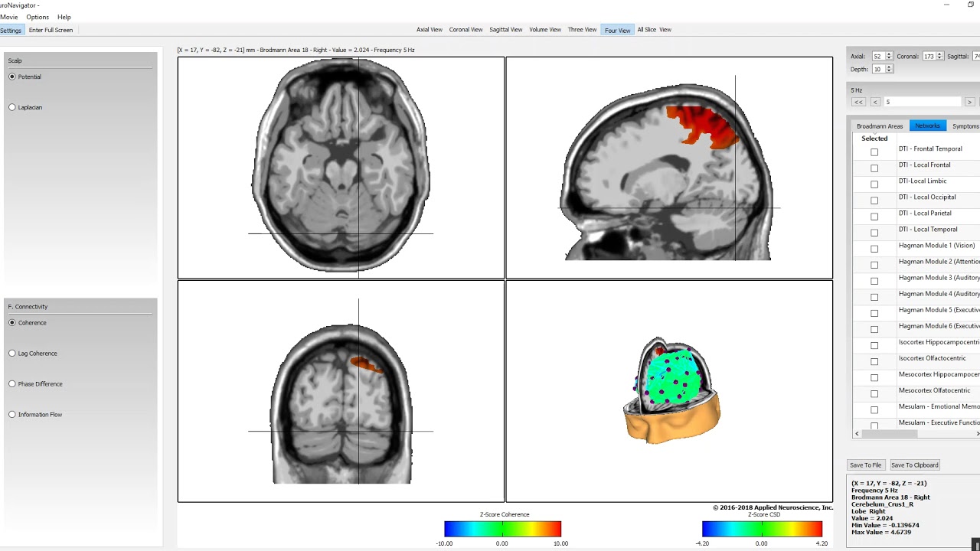This screenshot has height=551, width=980.
Task: Select the Laplacian radio button
Action: [x=12, y=107]
